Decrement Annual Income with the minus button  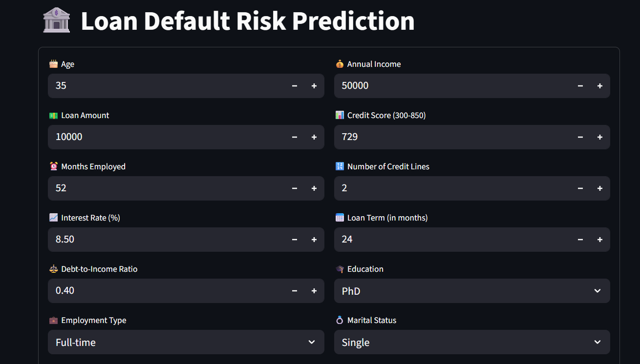(x=580, y=85)
